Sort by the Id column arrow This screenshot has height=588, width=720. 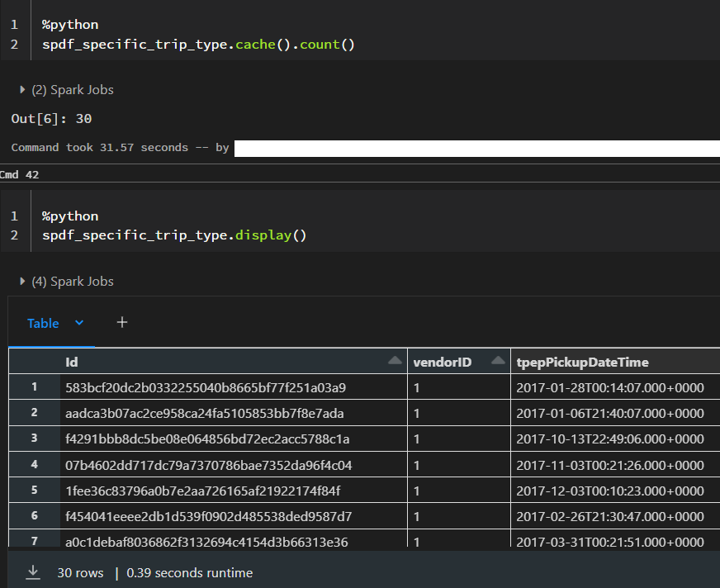click(x=395, y=361)
